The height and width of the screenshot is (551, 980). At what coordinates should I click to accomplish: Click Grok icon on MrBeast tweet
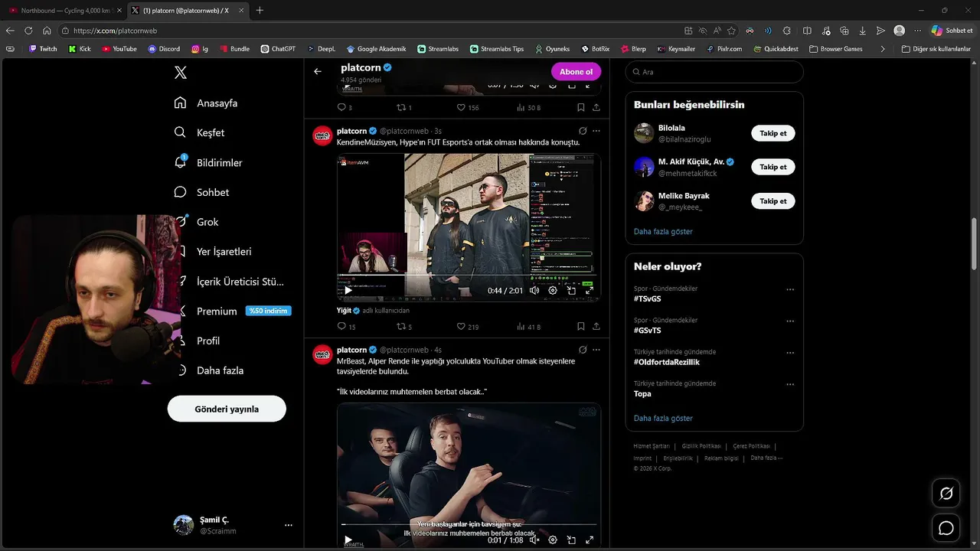click(x=583, y=350)
